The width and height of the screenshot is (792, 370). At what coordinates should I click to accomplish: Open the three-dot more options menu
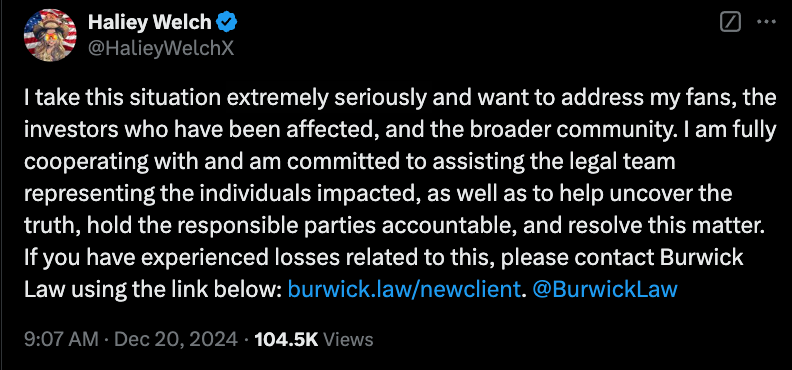(766, 22)
